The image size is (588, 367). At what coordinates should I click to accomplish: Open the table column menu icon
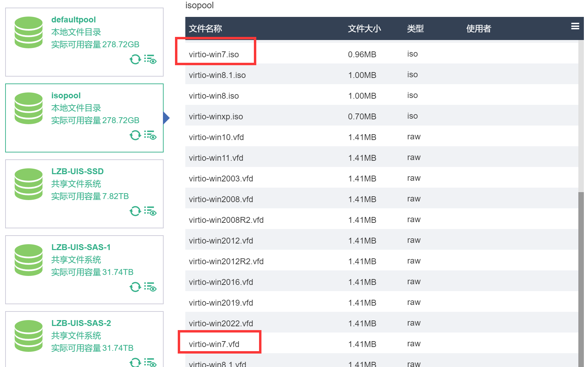click(575, 26)
